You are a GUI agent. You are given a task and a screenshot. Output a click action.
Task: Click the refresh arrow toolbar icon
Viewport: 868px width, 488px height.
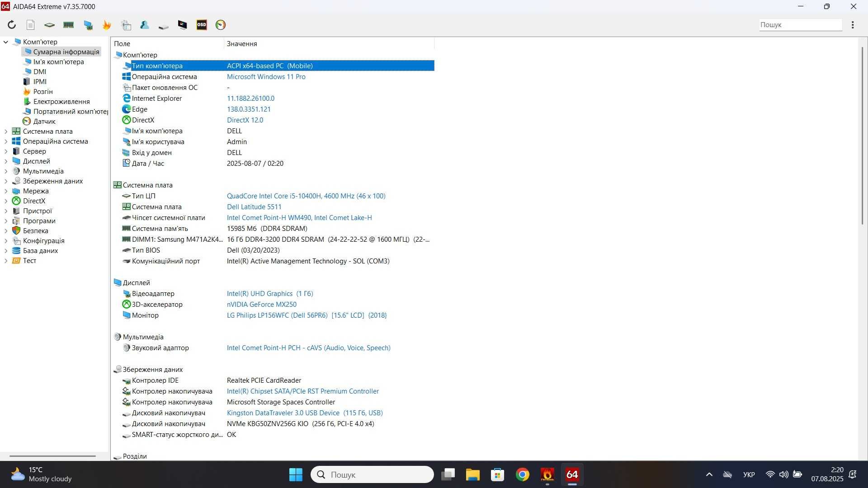click(12, 25)
